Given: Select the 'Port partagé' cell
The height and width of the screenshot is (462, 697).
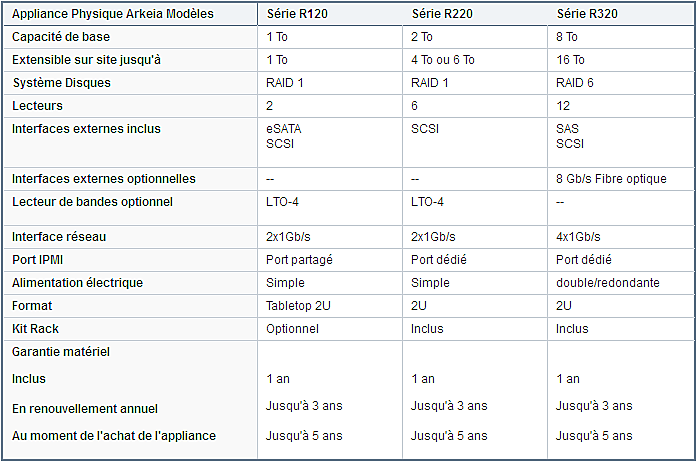Looking at the screenshot, I should pyautogui.click(x=299, y=260).
